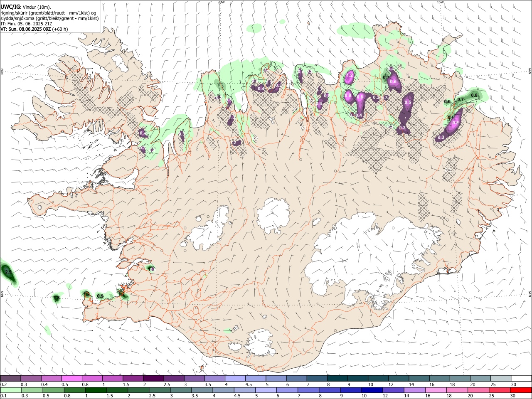Click the '4.5' label under the snow legend
The height and width of the screenshot is (399, 532).
[x=249, y=384]
